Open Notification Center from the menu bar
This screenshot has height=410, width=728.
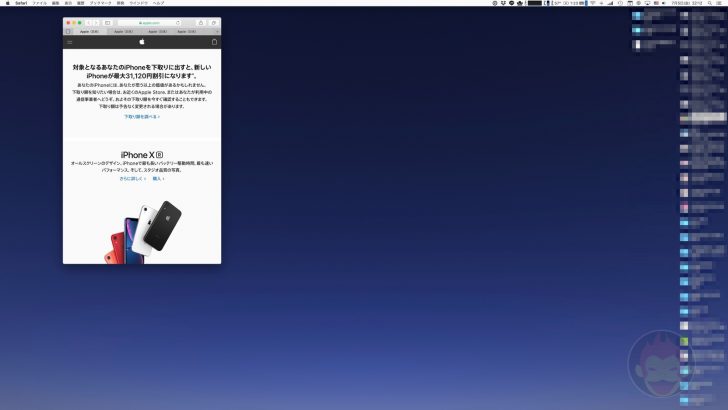coord(719,3)
